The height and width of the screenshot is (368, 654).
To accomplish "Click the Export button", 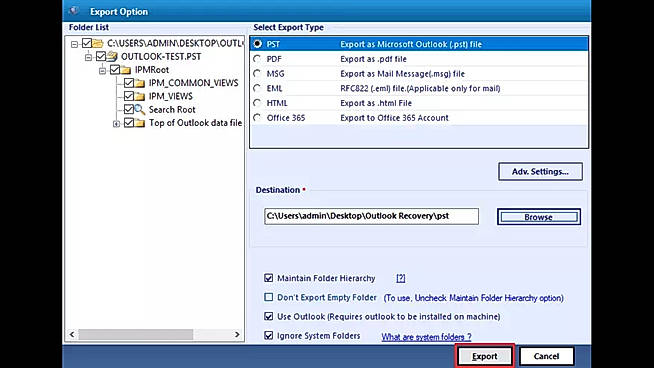I will 484,356.
